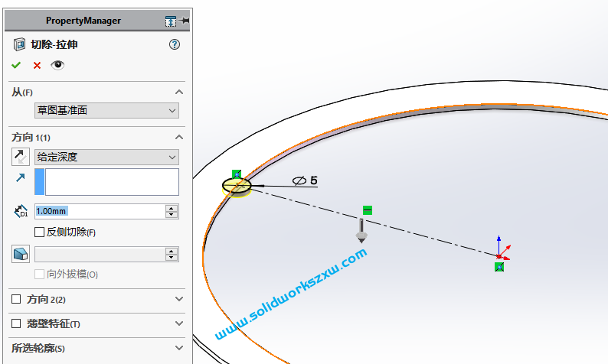Click the draft on/off icon
The width and height of the screenshot is (608, 364).
[x=20, y=255]
